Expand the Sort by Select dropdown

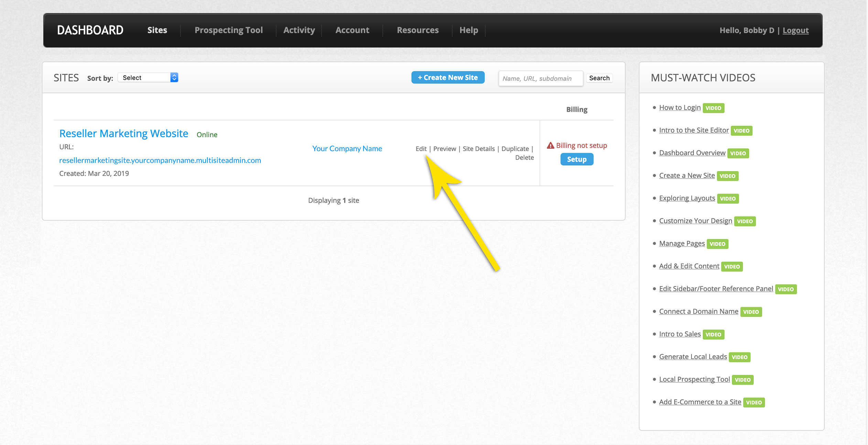148,77
